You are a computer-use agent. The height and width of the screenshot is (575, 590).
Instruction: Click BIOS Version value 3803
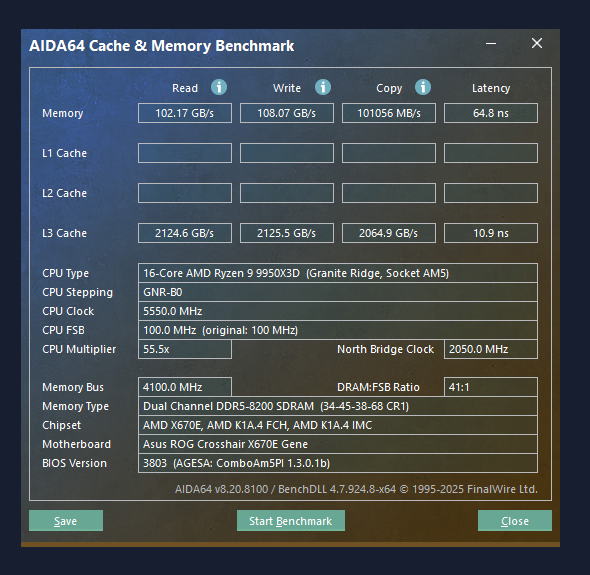338,463
